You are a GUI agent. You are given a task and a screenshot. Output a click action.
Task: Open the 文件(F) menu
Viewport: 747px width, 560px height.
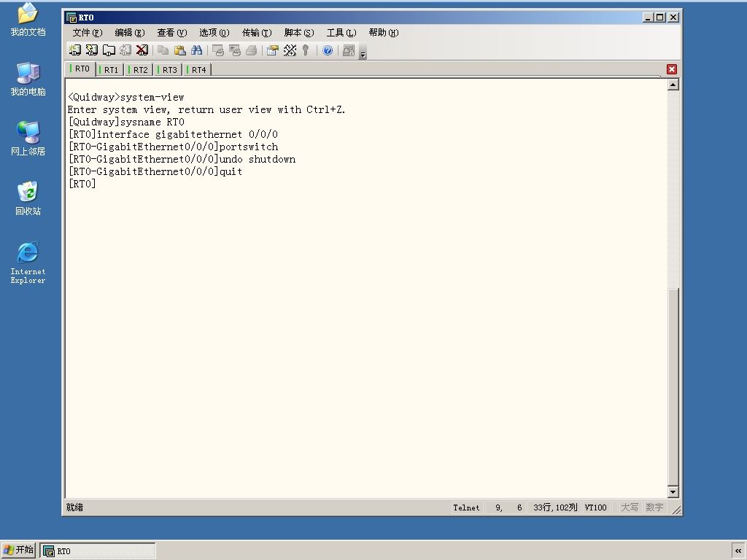(x=88, y=32)
